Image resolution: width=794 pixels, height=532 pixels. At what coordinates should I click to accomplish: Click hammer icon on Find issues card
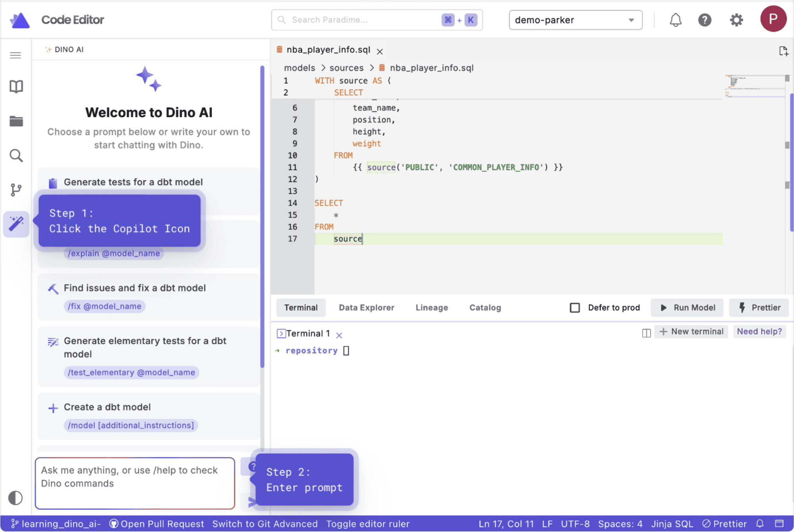point(53,289)
